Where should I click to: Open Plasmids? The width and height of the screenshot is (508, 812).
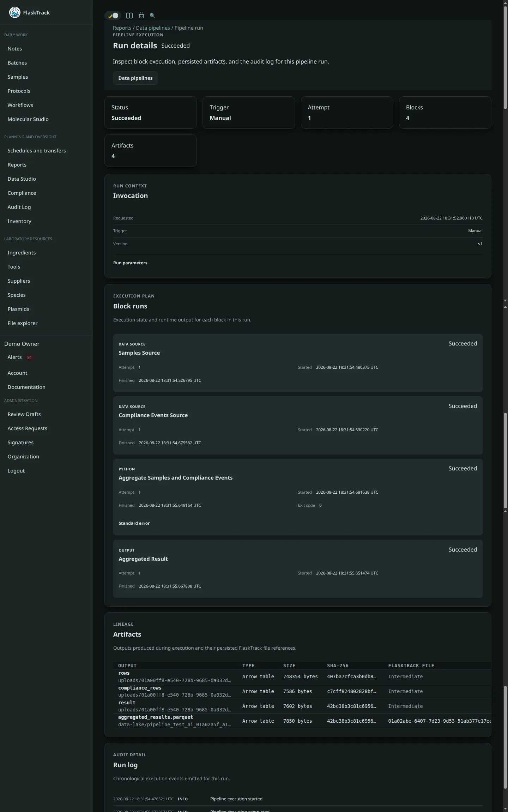tap(18, 309)
